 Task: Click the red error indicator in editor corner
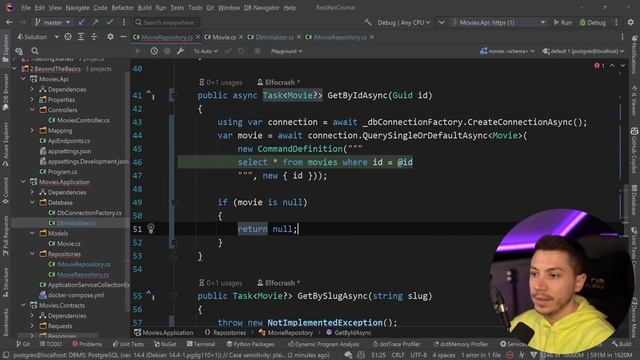[x=599, y=66]
